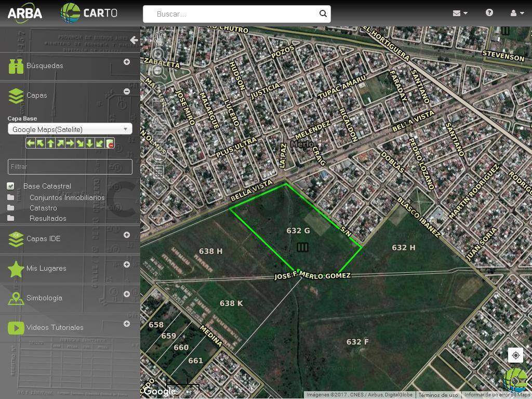
Task: Center map on my location
Action: pos(515,355)
